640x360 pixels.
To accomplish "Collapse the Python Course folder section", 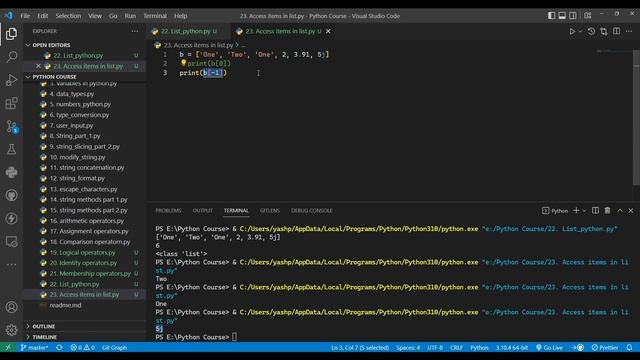I will click(28, 77).
